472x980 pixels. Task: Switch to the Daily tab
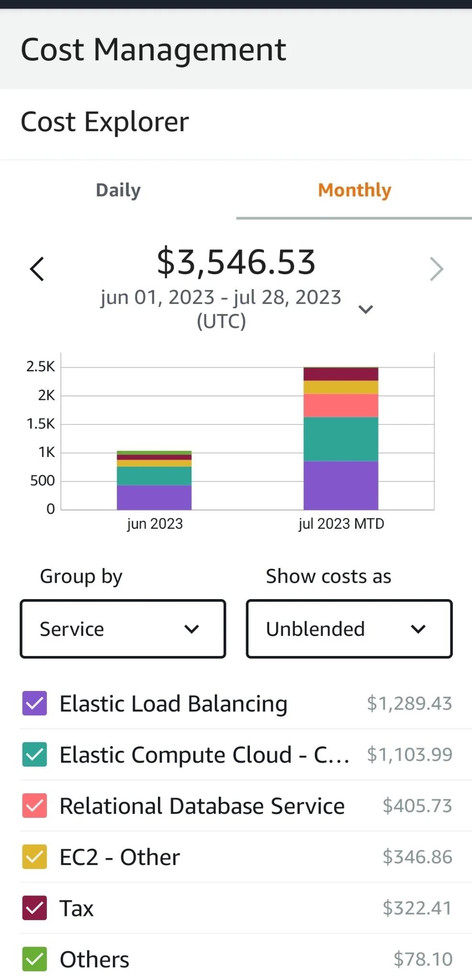click(118, 190)
